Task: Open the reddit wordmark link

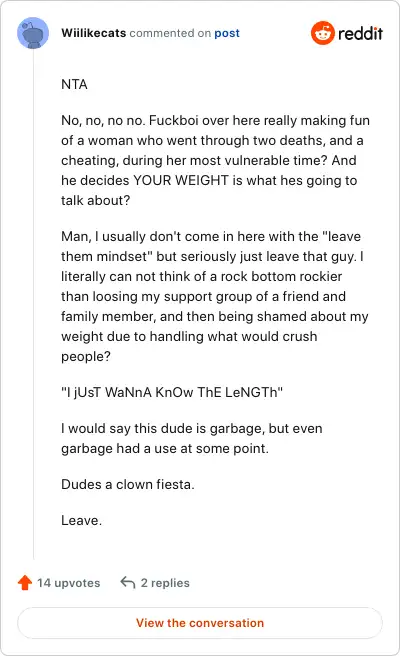Action: coord(360,33)
